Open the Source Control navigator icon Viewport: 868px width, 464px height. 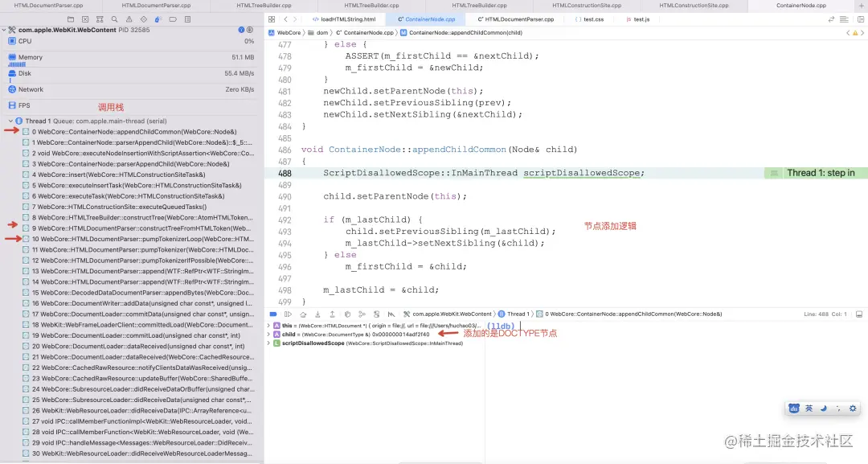[x=84, y=19]
